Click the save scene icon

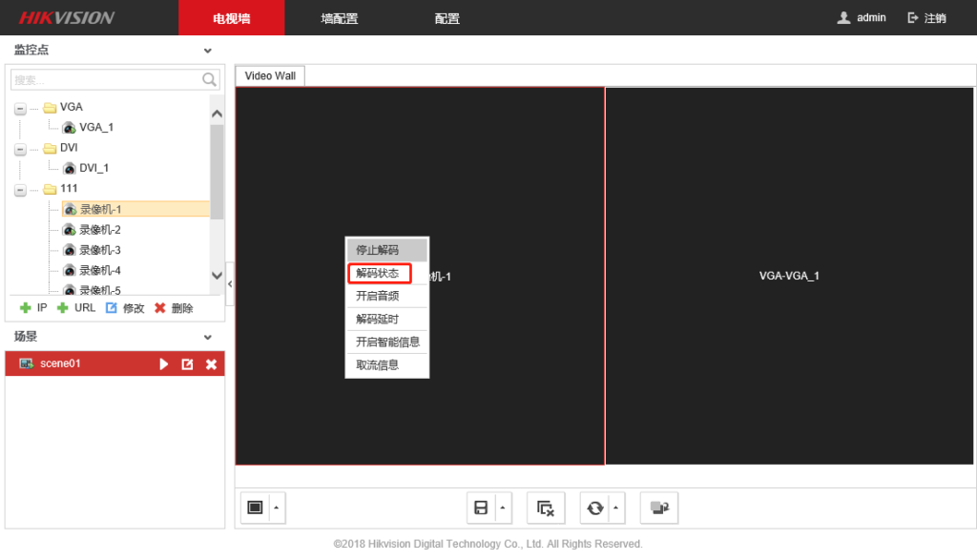point(482,508)
